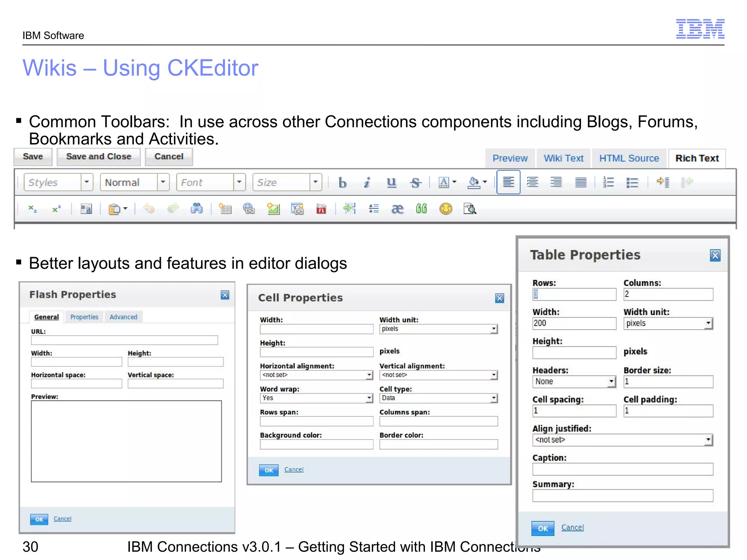Switch to HTML Source tab
The height and width of the screenshot is (560, 747).
(x=629, y=158)
